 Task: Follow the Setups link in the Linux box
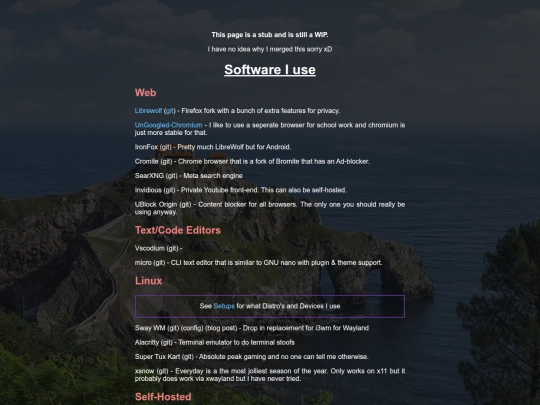pyautogui.click(x=224, y=306)
